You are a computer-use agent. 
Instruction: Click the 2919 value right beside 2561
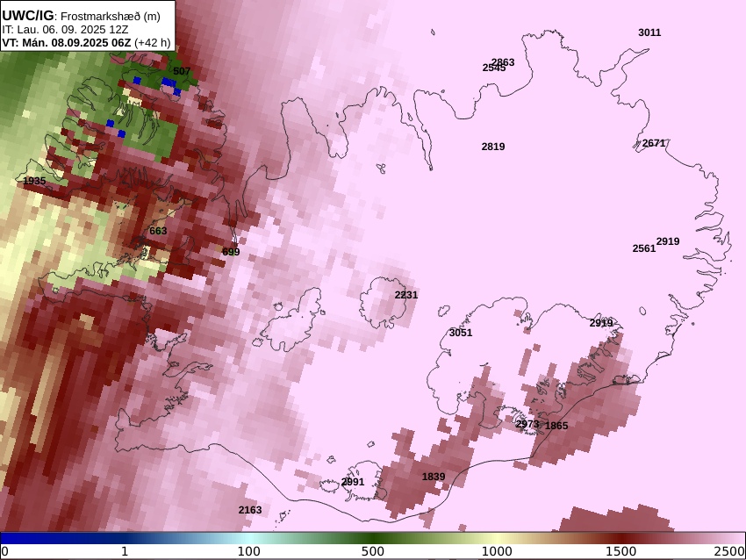(x=668, y=241)
